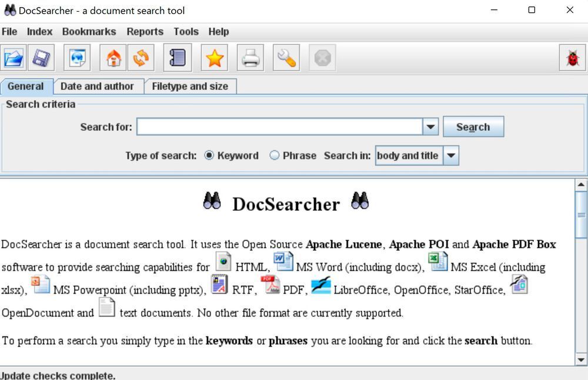
Task: Click the MS Word file type icon
Action: [x=283, y=261]
